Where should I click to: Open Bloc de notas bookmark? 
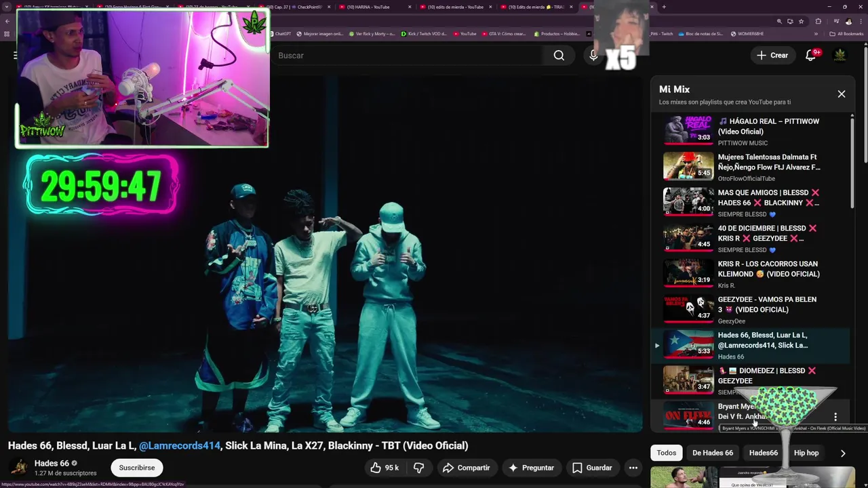(x=701, y=33)
